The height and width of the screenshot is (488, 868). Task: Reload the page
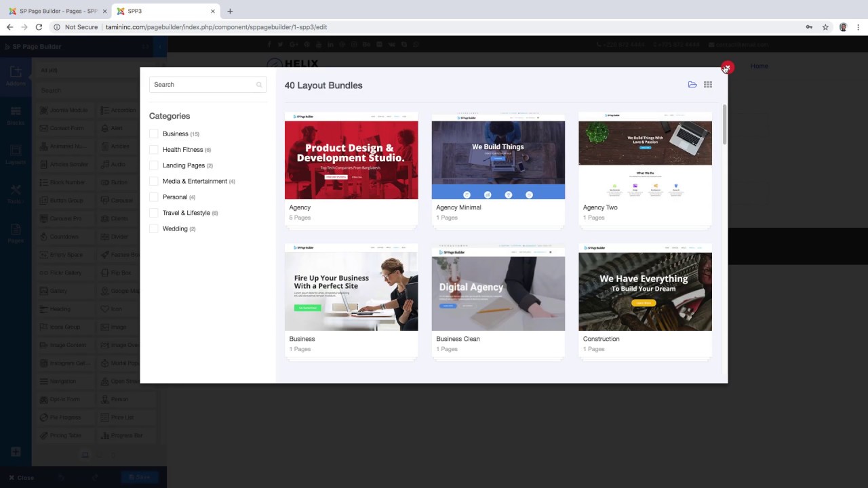(39, 27)
